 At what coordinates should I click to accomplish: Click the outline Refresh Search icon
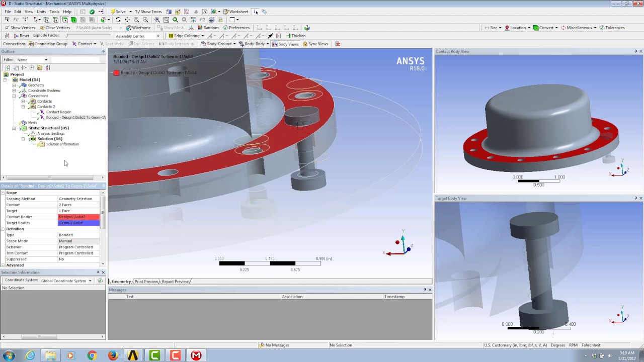[x=8, y=67]
